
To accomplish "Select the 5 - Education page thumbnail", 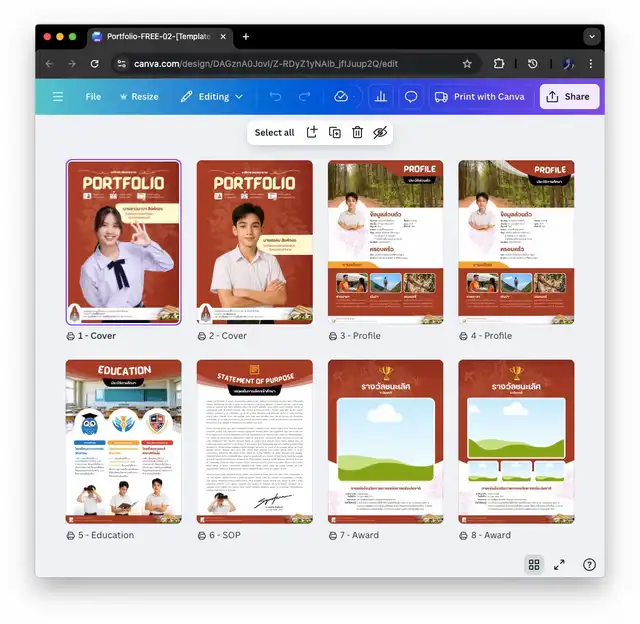I will (123, 441).
